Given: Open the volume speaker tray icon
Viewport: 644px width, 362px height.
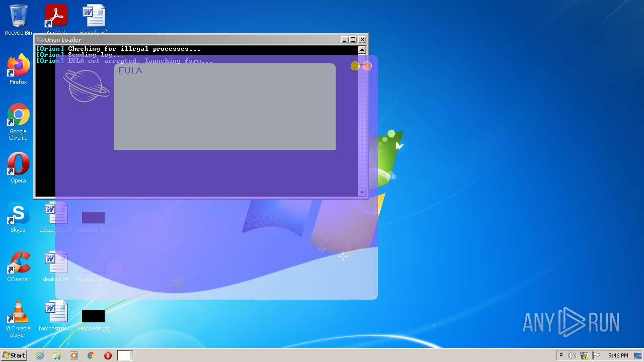Looking at the screenshot, I should tap(572, 355).
